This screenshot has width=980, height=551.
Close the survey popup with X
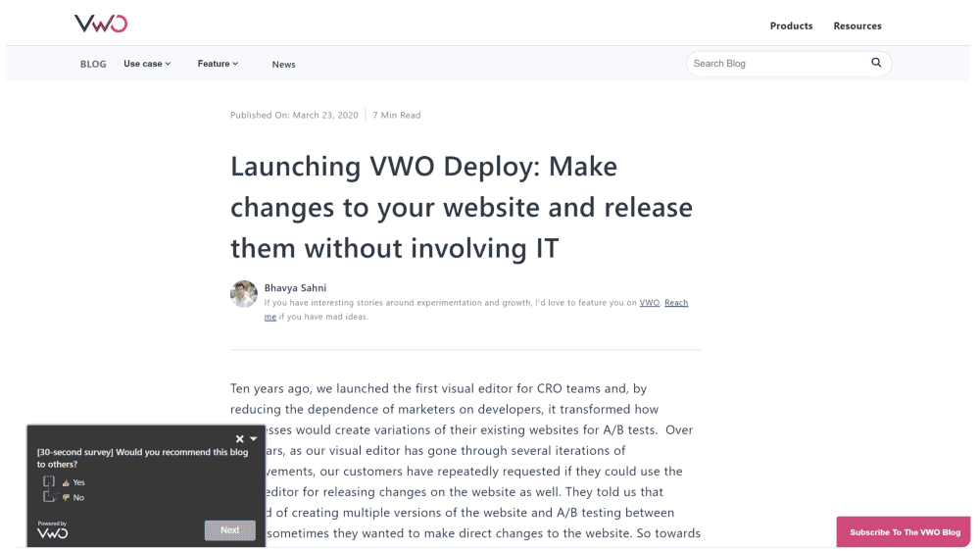[x=239, y=439]
